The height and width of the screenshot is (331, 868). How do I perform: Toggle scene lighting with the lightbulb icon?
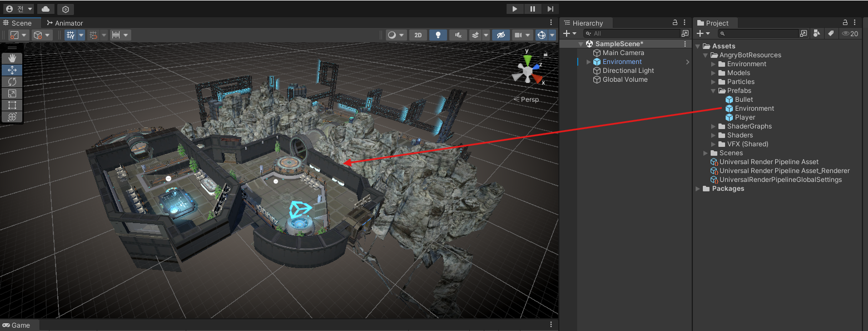pyautogui.click(x=438, y=35)
